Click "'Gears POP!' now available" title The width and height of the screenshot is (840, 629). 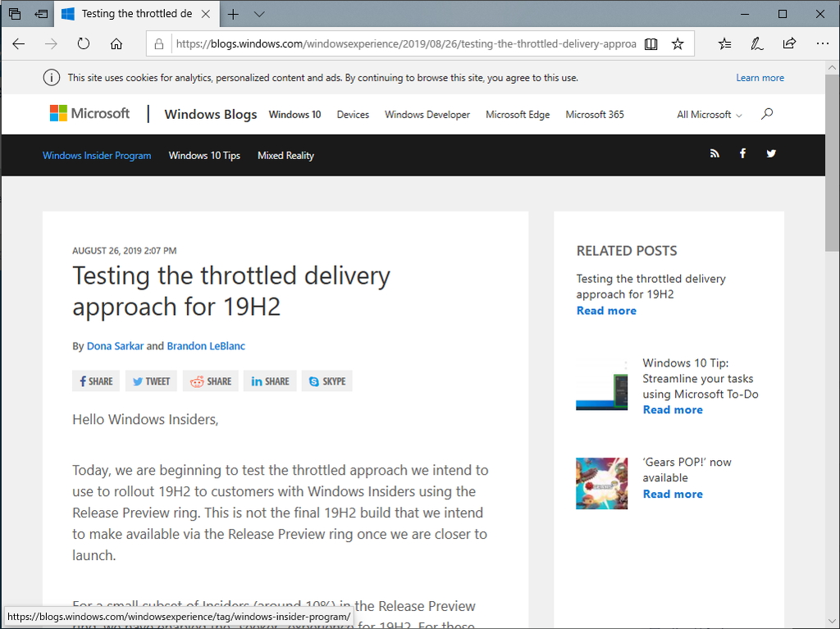coord(687,470)
